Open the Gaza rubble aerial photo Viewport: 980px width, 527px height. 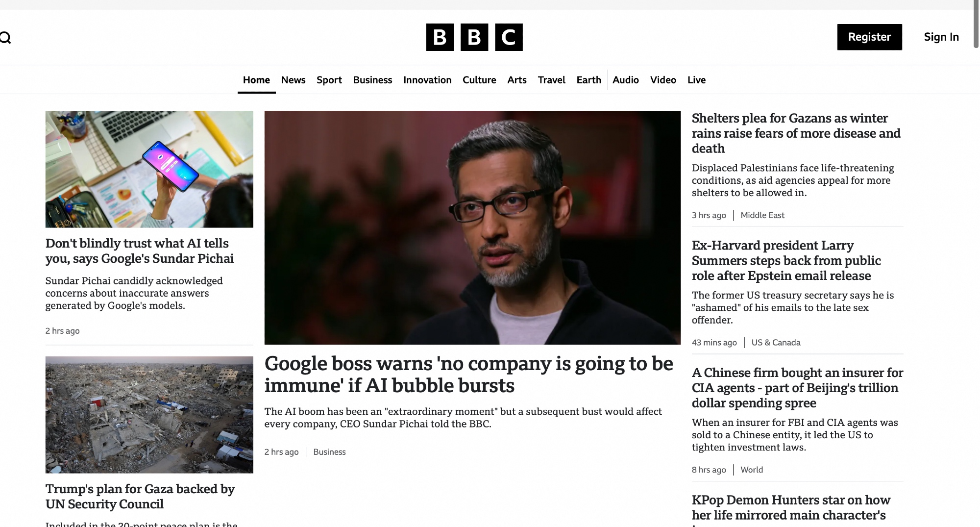(x=149, y=415)
